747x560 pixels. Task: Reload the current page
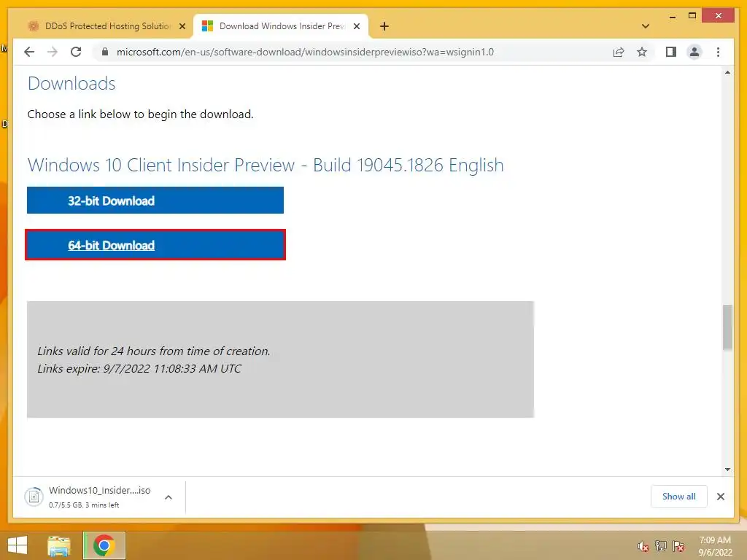click(x=76, y=52)
